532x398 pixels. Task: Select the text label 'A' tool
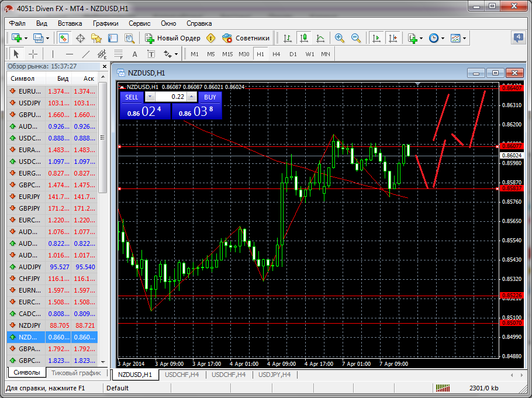[x=134, y=54]
